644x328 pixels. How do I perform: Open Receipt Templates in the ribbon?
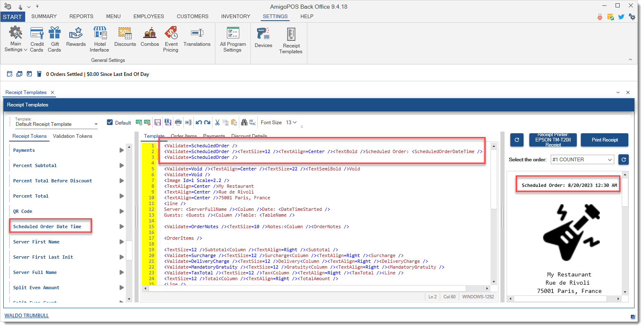[x=290, y=40]
